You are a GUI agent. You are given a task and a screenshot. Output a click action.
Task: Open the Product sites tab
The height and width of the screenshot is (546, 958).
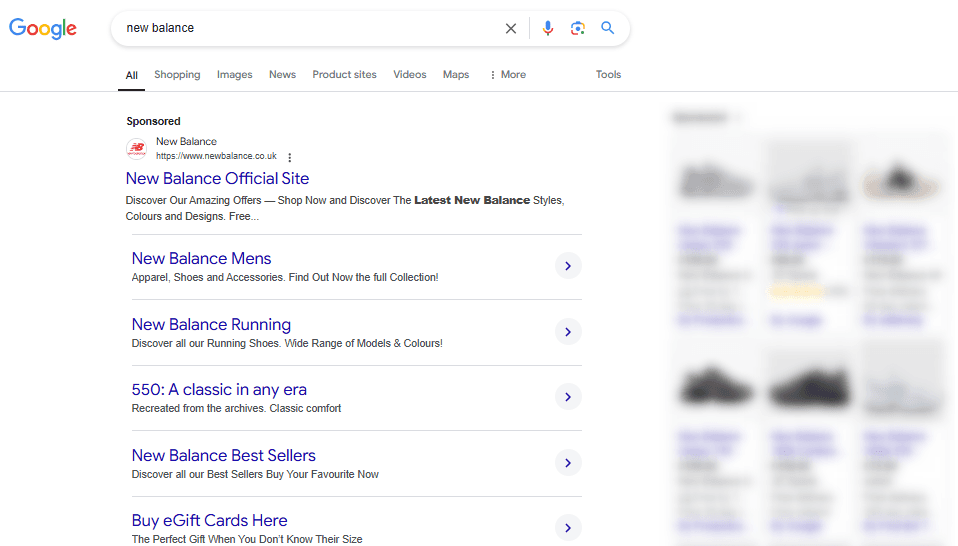pos(345,75)
